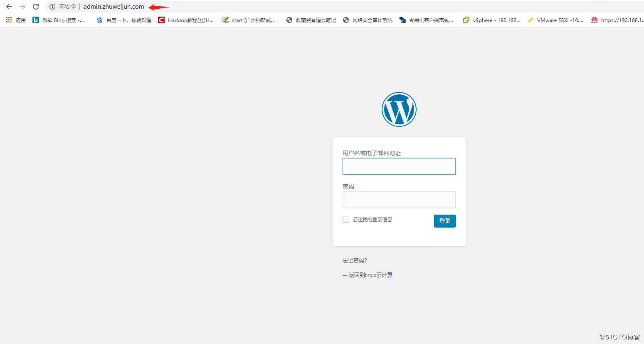Open the 微软 Bing 搜索 bookmark

(58, 20)
